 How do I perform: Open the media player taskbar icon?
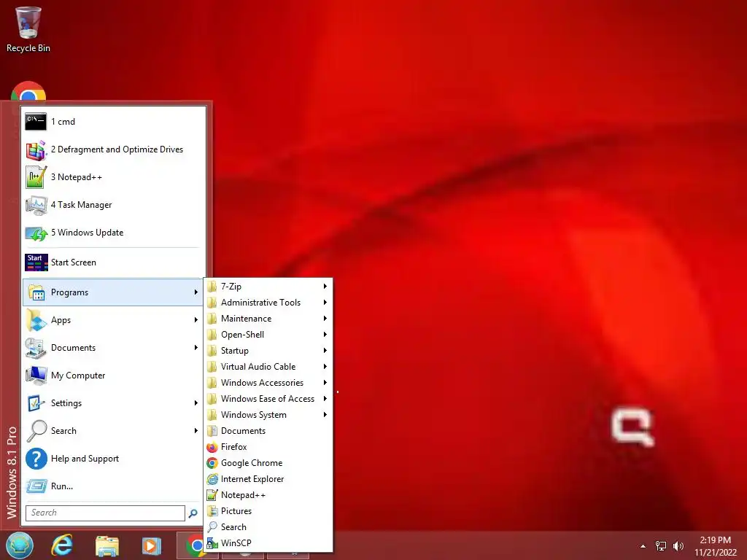coord(152,545)
